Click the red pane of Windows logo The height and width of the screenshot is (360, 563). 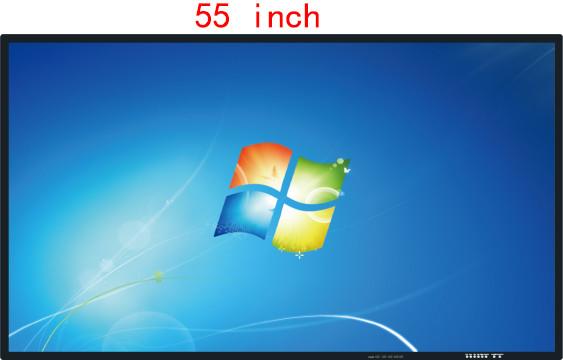[x=262, y=166]
